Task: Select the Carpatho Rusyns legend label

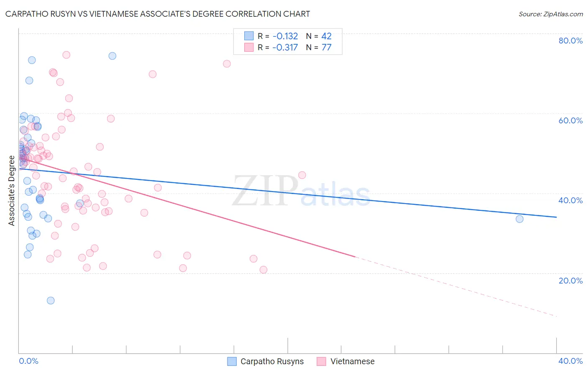Action: (272, 361)
